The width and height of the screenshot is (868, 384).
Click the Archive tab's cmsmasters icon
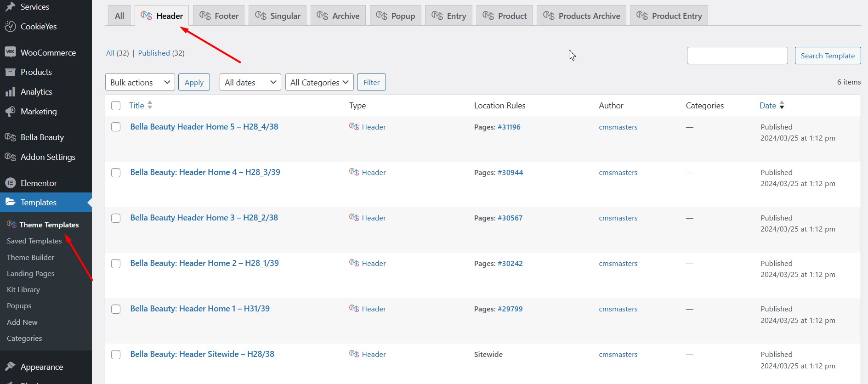tap(323, 16)
